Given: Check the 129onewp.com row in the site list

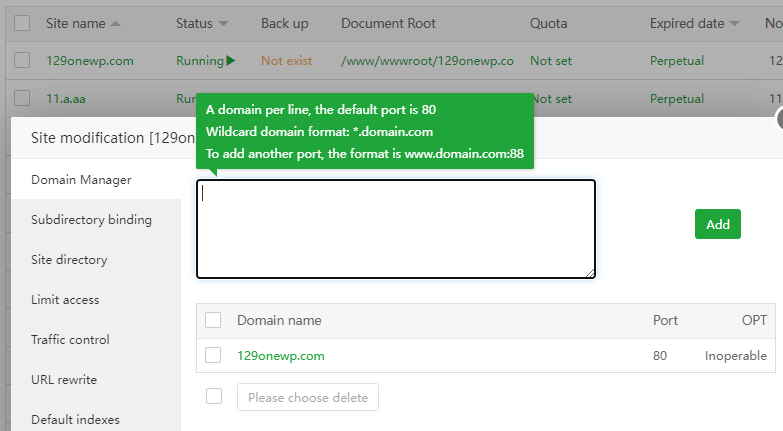Looking at the screenshot, I should [x=22, y=61].
